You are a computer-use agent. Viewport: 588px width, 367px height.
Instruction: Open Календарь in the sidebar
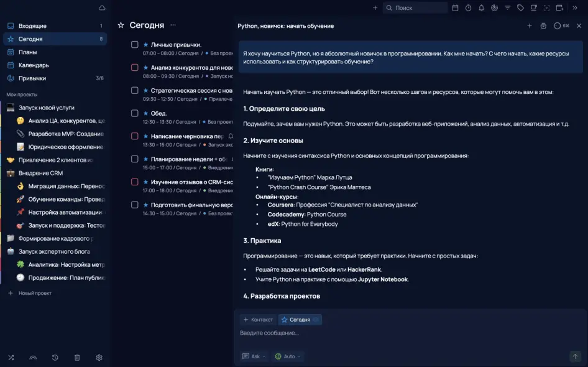(34, 65)
